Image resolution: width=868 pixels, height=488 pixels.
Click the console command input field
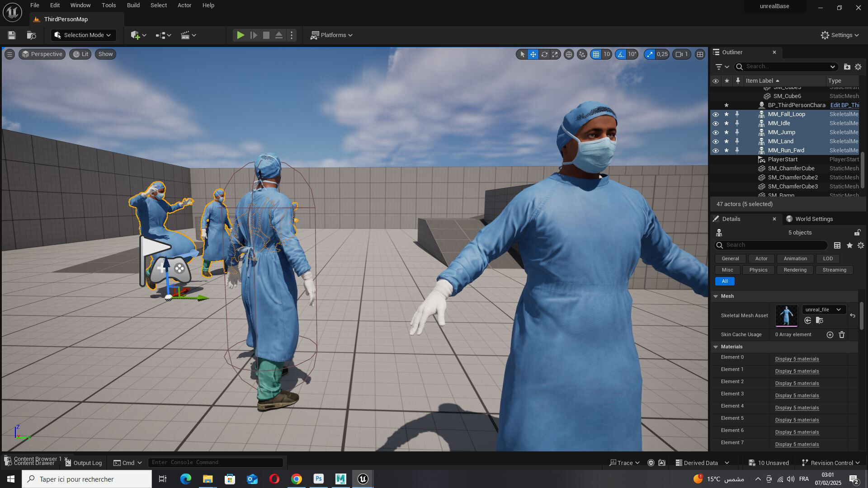click(216, 463)
